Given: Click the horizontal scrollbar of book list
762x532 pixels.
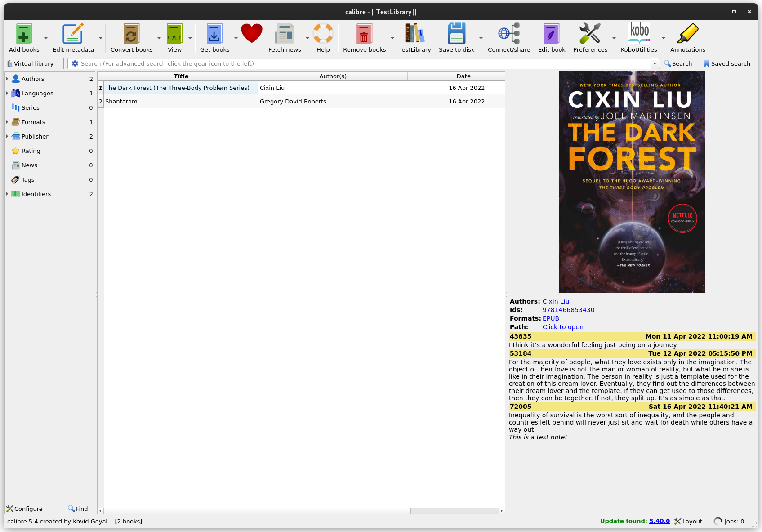Looking at the screenshot, I should point(257,511).
